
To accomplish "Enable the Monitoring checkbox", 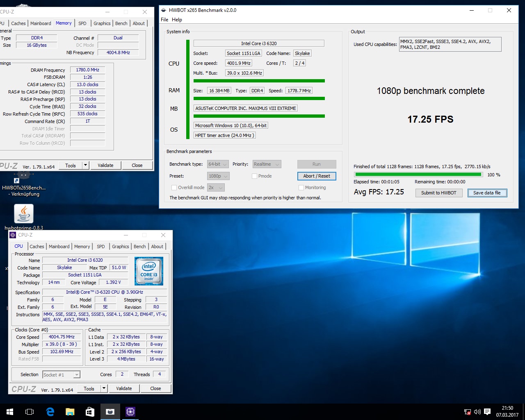I will [x=301, y=187].
